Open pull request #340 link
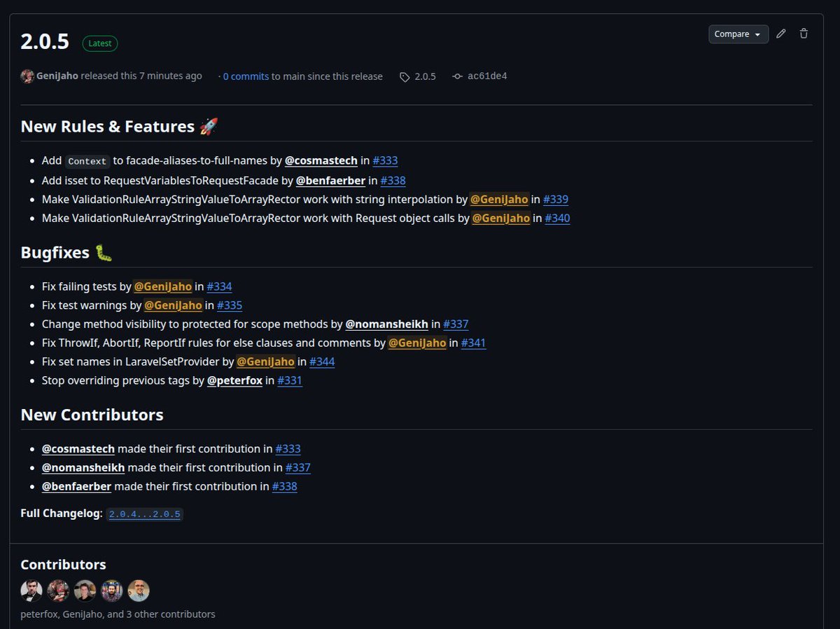Screen dimensions: 840x629 pyautogui.click(x=557, y=218)
